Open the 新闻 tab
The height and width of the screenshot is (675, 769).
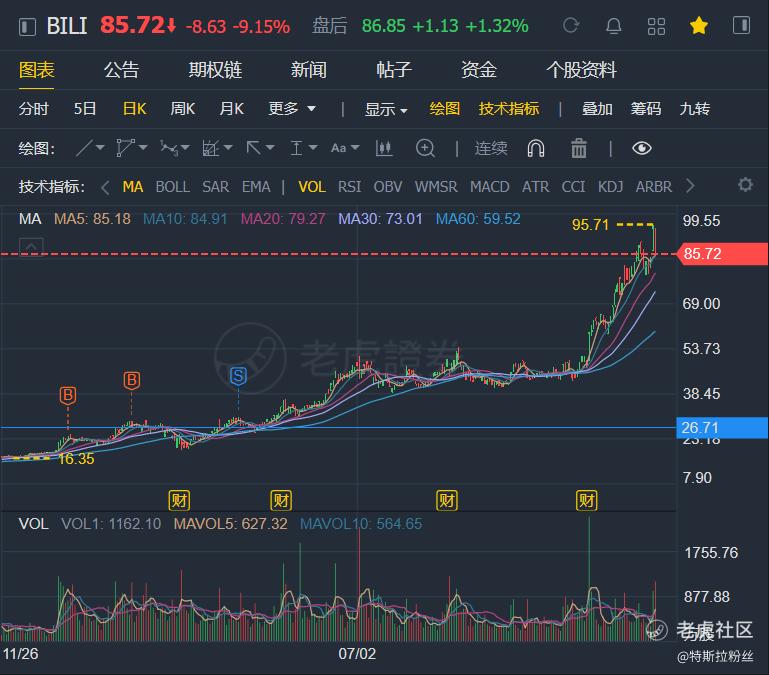308,70
